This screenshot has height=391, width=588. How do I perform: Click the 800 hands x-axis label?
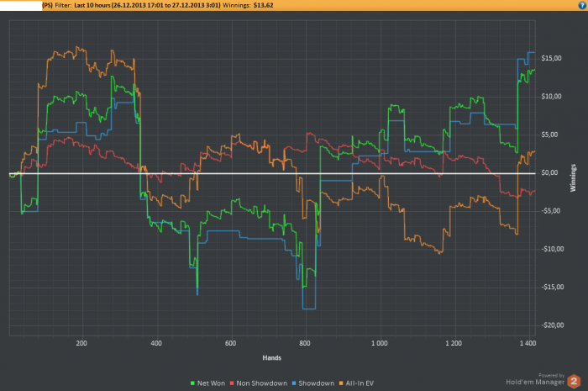305,343
